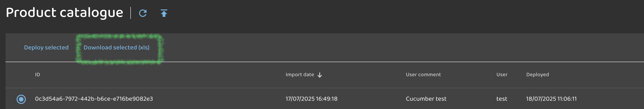Click the sort arrow beside Import date
644x109 pixels.
coord(319,75)
